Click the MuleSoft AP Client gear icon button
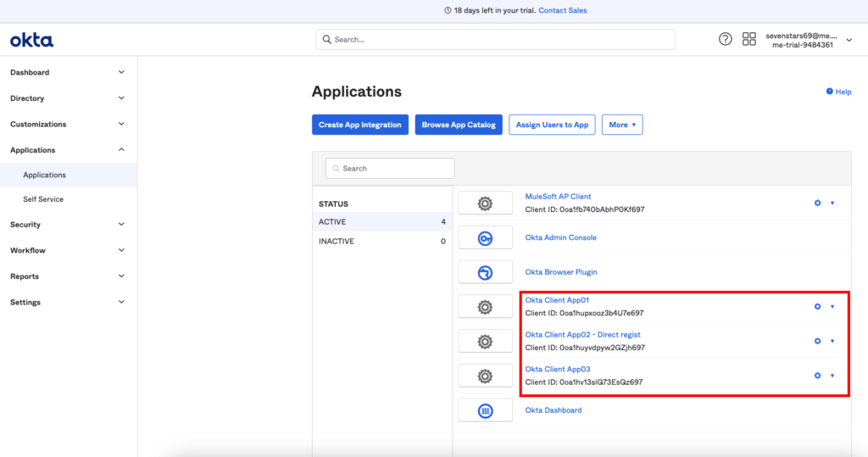Viewport: 868px width, 457px height. 485,203
